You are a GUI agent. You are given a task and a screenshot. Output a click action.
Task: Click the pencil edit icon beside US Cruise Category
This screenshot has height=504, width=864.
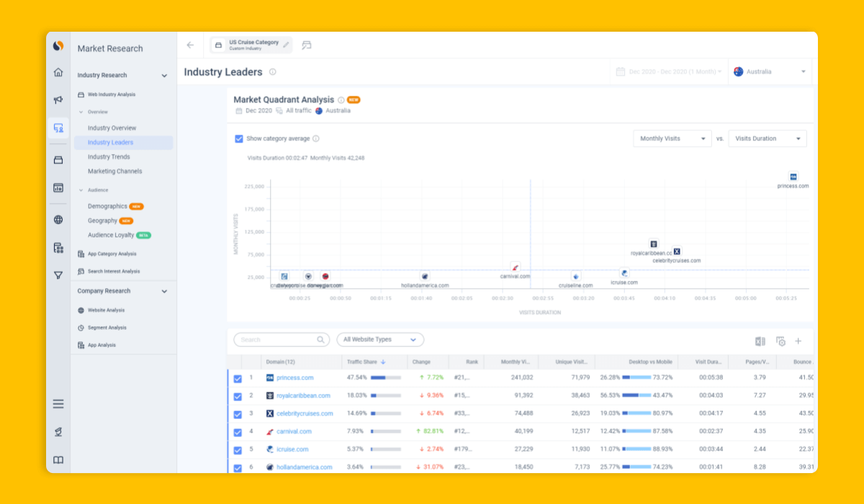coord(286,45)
